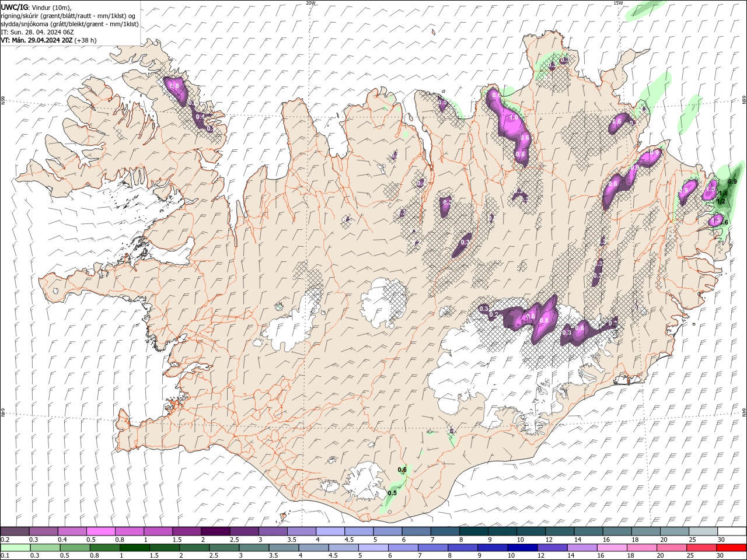Click the lower legend swatch labeled 6

403,548
